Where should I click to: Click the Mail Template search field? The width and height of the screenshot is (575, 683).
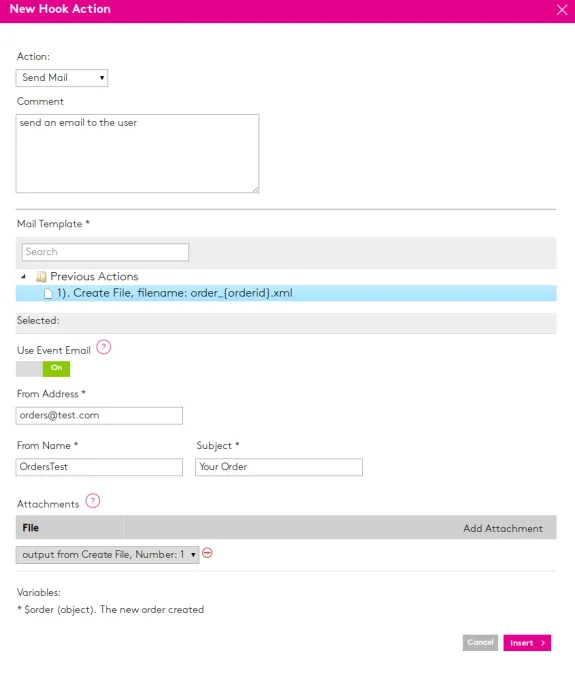tap(105, 252)
